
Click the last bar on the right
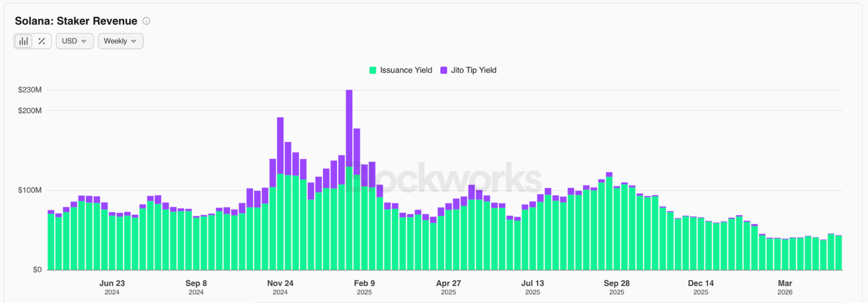(x=838, y=253)
